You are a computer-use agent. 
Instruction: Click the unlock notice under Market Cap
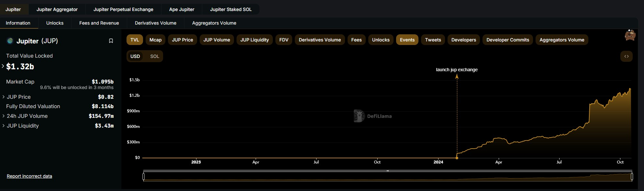pos(77,87)
